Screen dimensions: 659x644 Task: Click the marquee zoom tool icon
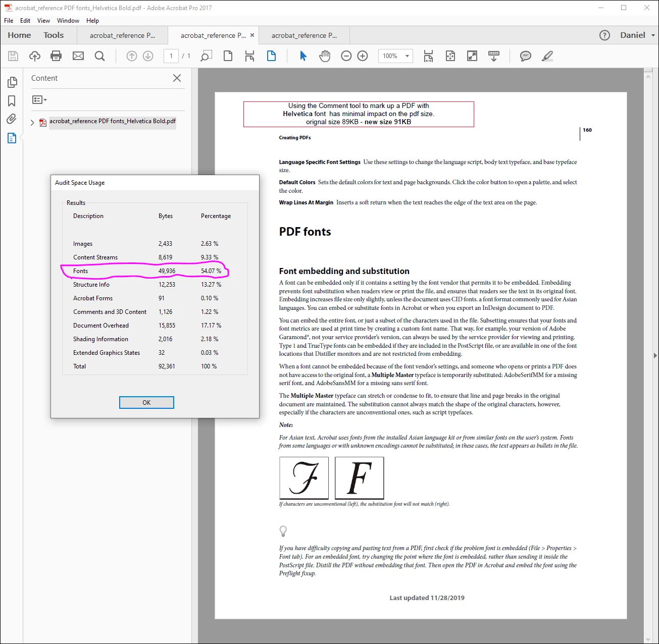(x=206, y=56)
